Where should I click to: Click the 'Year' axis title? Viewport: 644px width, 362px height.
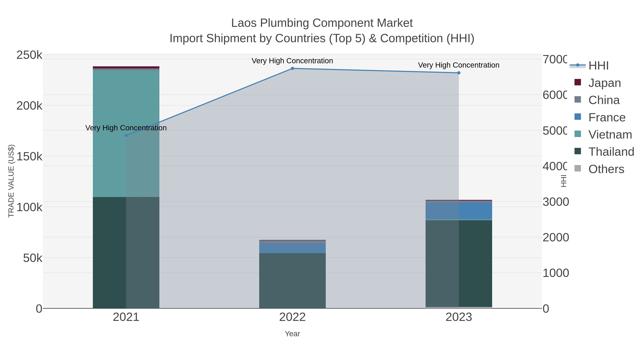[x=292, y=334]
